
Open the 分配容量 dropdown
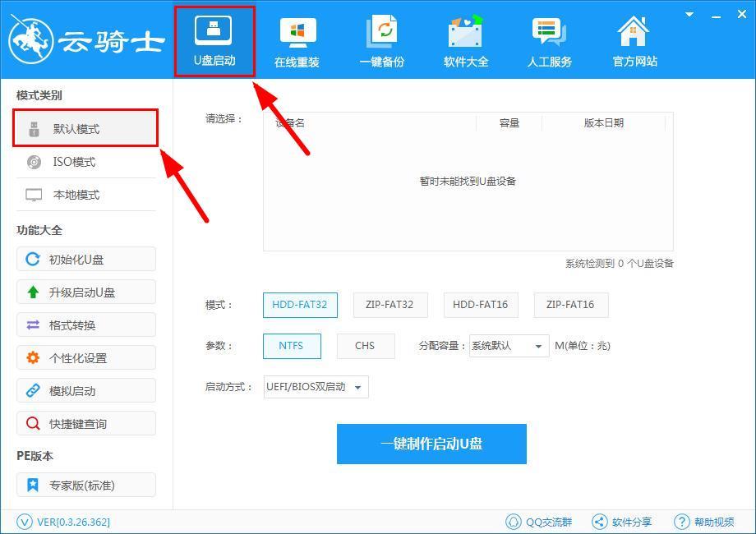click(509, 346)
